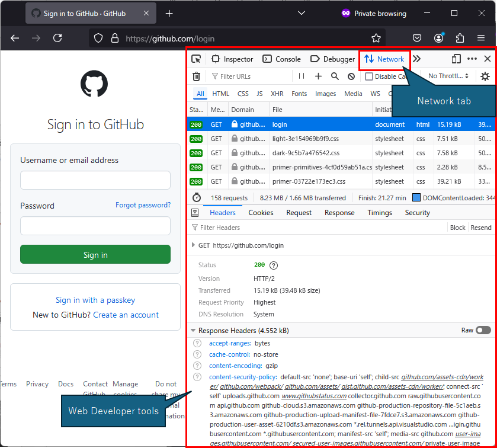Clear the network log with the trash icon
Screen dimensions: 497x448
196,76
